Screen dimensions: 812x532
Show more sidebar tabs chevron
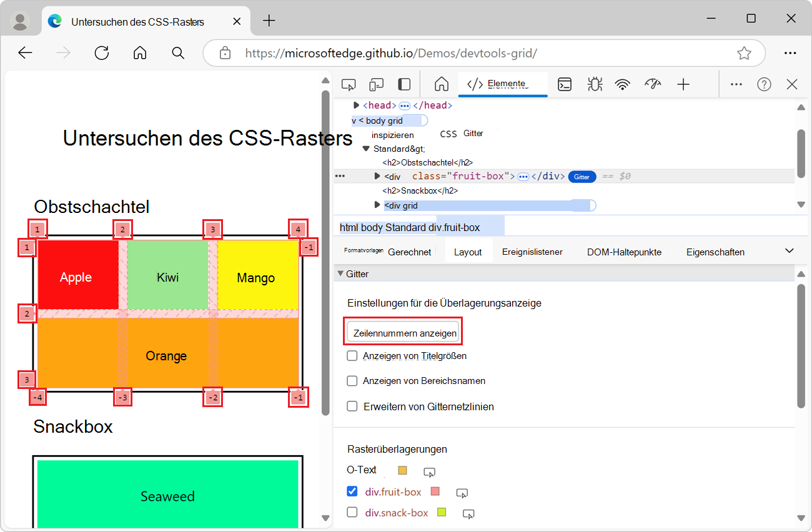790,251
